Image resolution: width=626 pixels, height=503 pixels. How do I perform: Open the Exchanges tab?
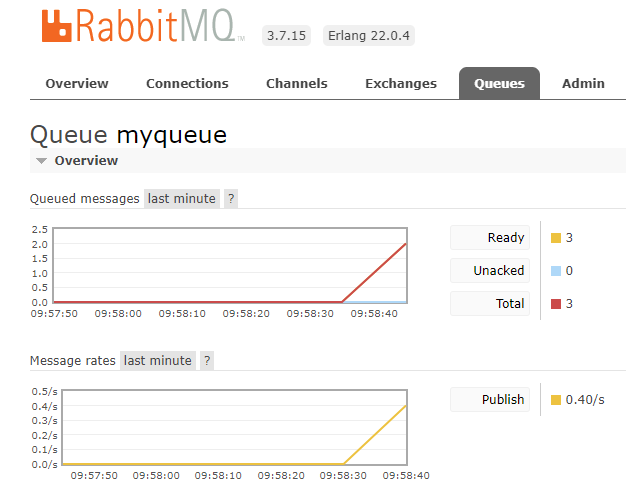click(401, 83)
